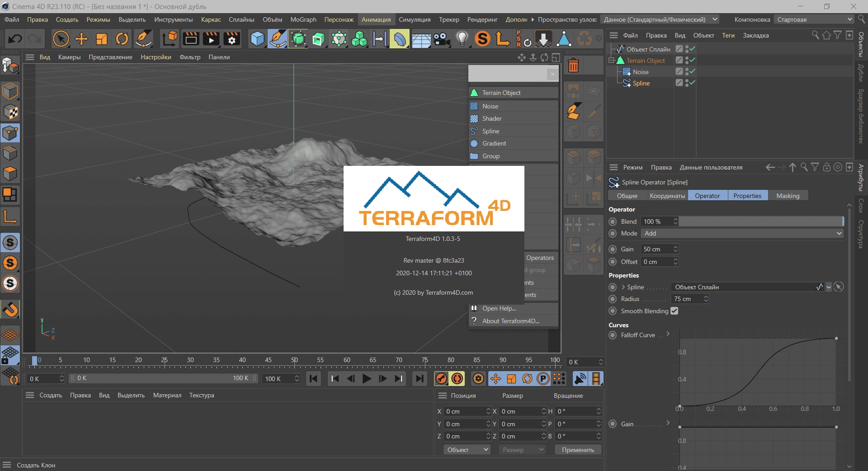Open the Mode dropdown set to Add
The width and height of the screenshot is (868, 471).
(742, 233)
